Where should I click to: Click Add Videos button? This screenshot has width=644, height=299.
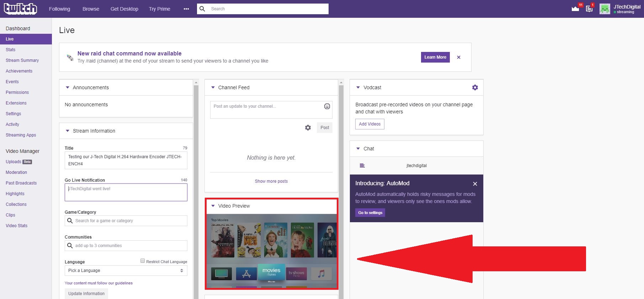click(370, 124)
